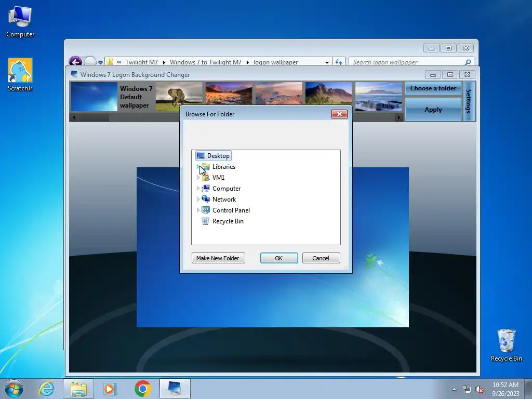Screen dimensions: 532x399
Task: Select Desktop in the folder tree
Action: (214, 156)
